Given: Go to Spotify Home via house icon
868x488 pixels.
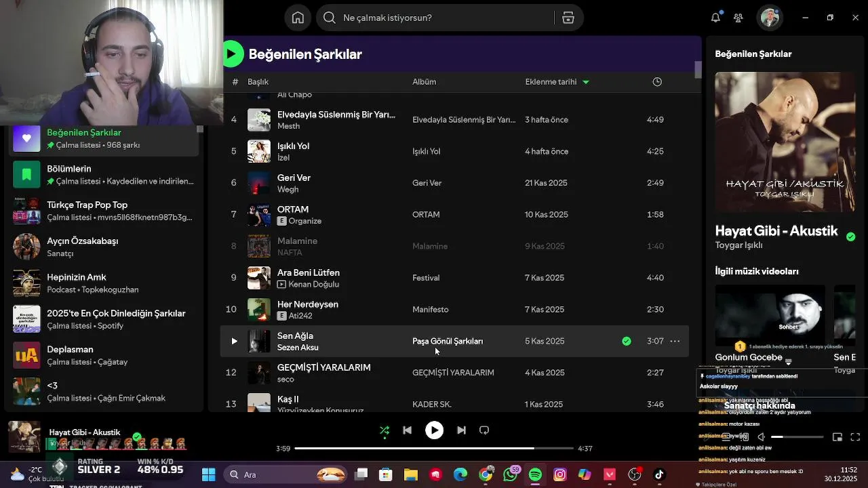Looking at the screenshot, I should (x=298, y=18).
